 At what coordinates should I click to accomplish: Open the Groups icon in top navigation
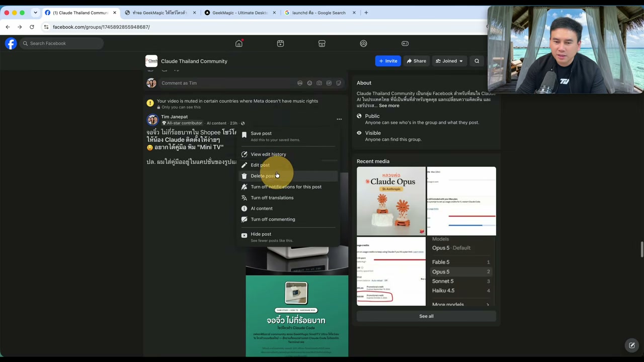click(x=363, y=43)
